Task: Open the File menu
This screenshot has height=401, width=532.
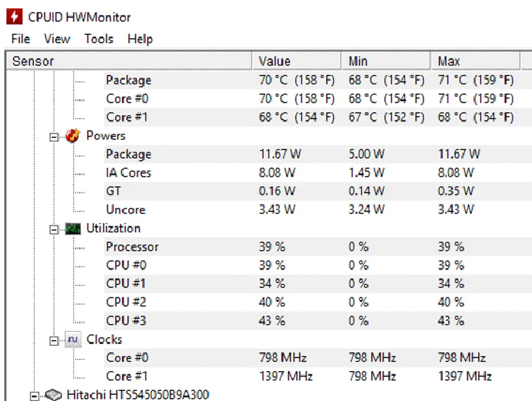Action: point(20,39)
